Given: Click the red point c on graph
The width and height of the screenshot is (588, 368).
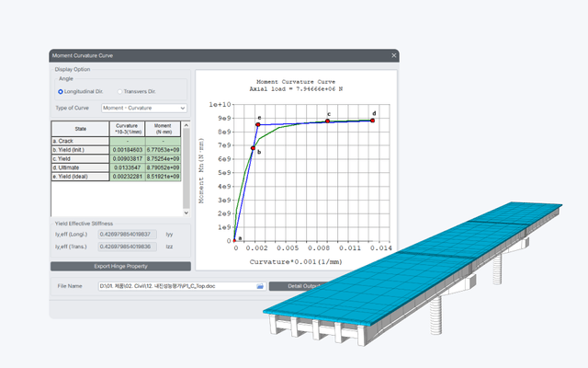Looking at the screenshot, I should (x=327, y=121).
